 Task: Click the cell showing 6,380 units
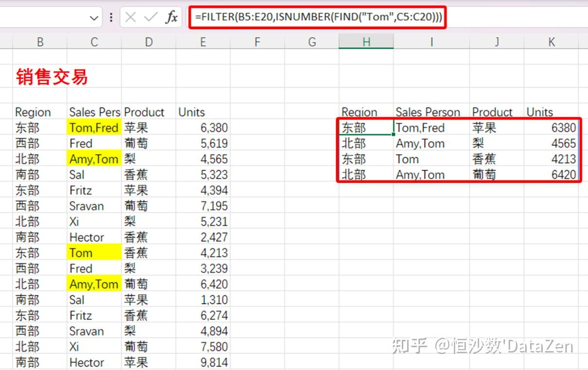click(203, 128)
